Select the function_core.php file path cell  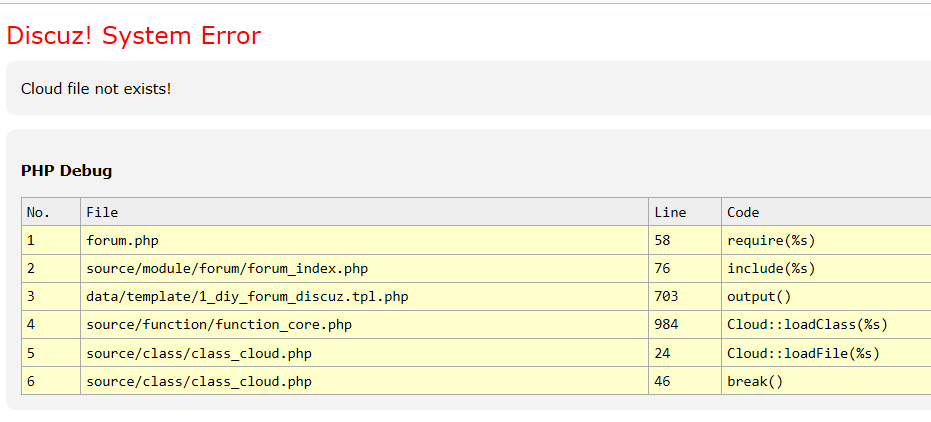click(219, 324)
